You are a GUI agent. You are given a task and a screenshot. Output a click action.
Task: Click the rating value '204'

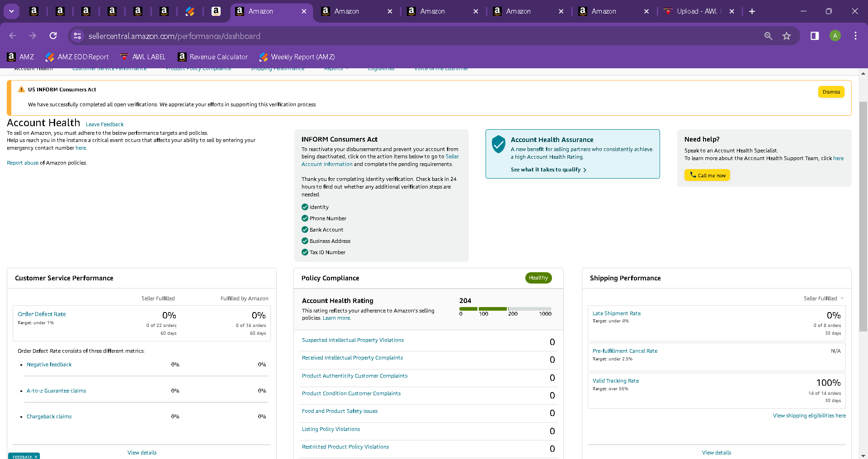(x=465, y=301)
